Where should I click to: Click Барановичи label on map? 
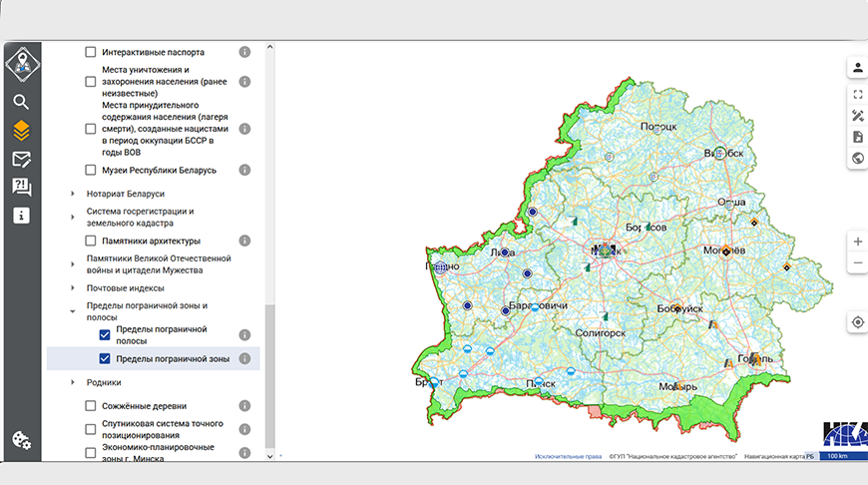click(538, 305)
